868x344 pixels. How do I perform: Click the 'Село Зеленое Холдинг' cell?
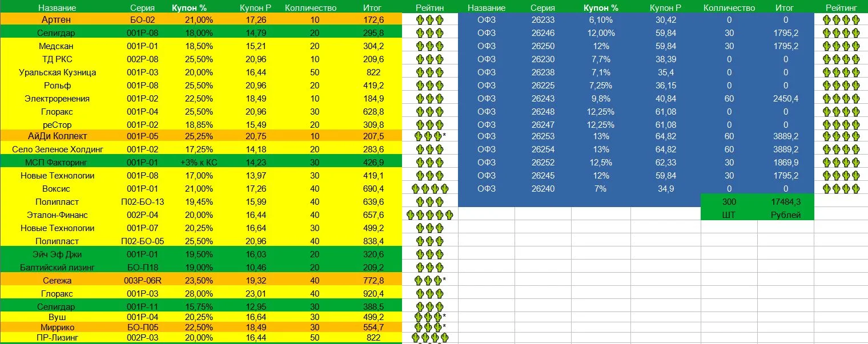[x=57, y=149]
